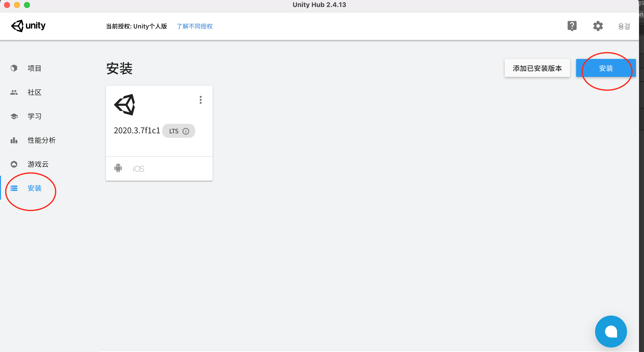Select 学习 learn sidebar item
The height and width of the screenshot is (352, 644).
pyautogui.click(x=34, y=116)
